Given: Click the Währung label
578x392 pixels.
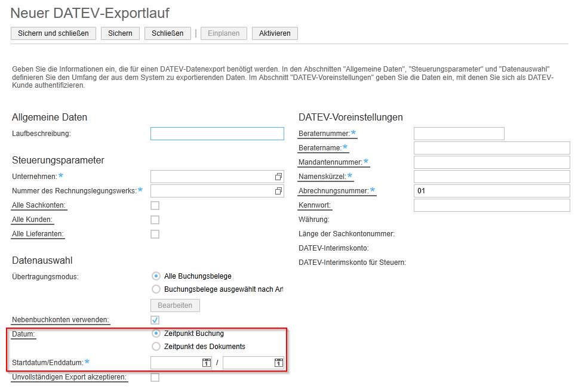Looking at the screenshot, I should pos(314,220).
